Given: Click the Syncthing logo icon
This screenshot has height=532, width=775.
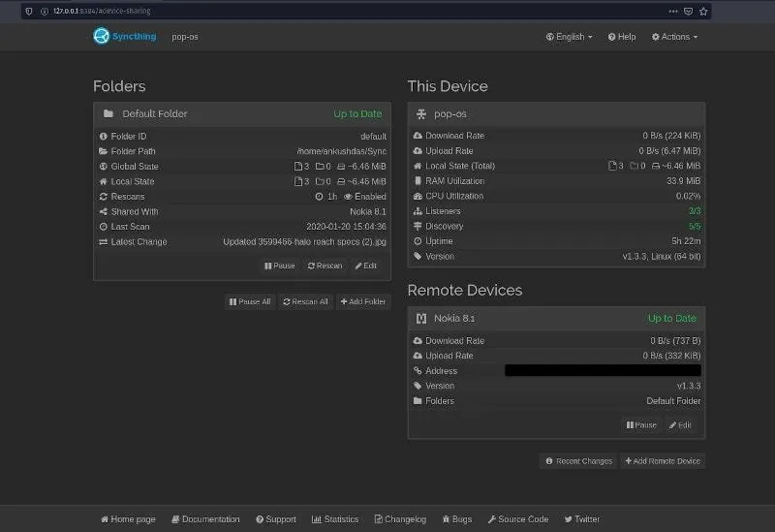Looking at the screenshot, I should [102, 37].
